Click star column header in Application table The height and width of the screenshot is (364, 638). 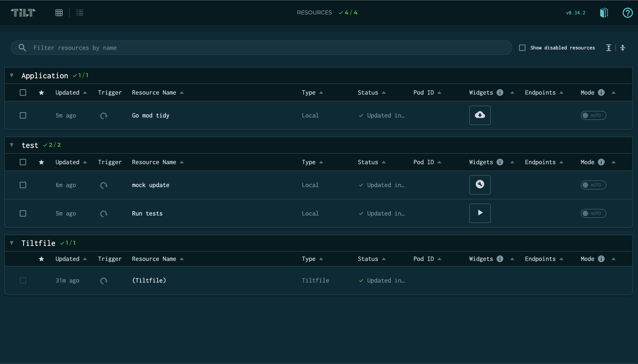41,92
